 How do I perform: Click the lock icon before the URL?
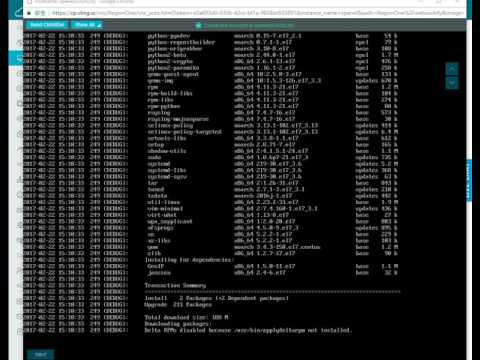pos(29,13)
